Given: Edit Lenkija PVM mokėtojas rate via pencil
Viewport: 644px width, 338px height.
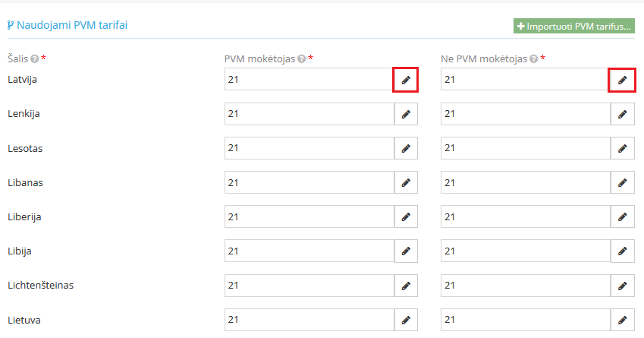Looking at the screenshot, I should [406, 114].
